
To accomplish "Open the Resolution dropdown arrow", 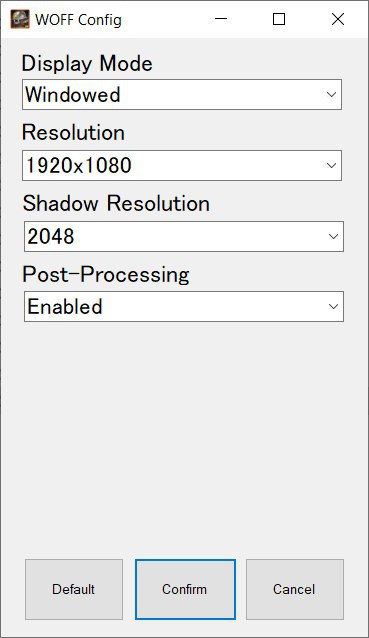I will [x=331, y=166].
